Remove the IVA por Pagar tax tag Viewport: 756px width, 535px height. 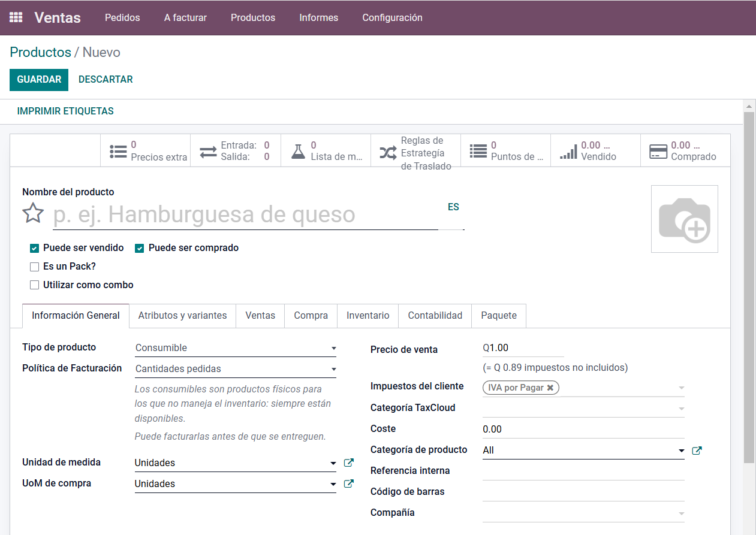point(550,388)
